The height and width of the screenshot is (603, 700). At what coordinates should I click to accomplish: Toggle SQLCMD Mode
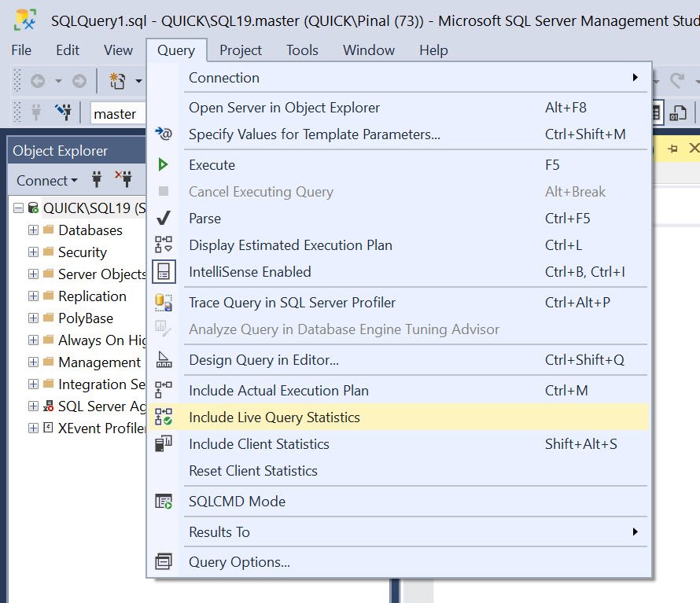pyautogui.click(x=399, y=502)
